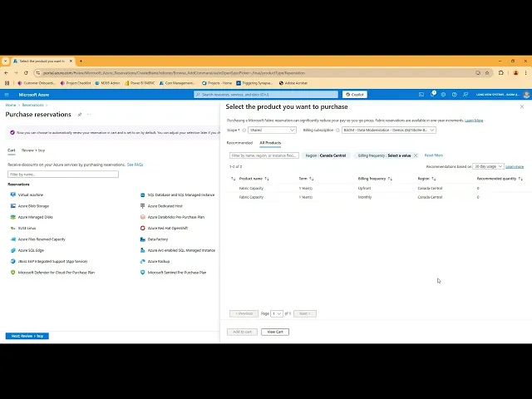Image resolution: width=532 pixels, height=399 pixels.
Task: Close the product selection panel
Action: 522,106
